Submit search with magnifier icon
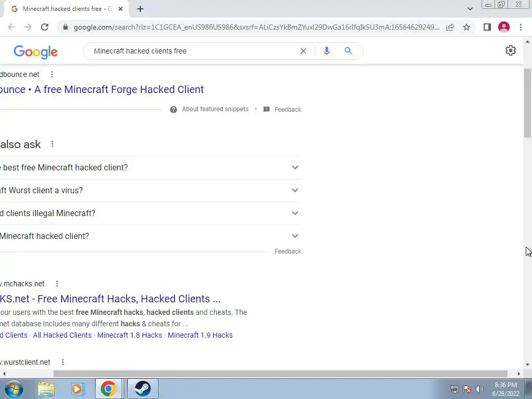Viewport: 532px width, 399px height. pyautogui.click(x=348, y=51)
